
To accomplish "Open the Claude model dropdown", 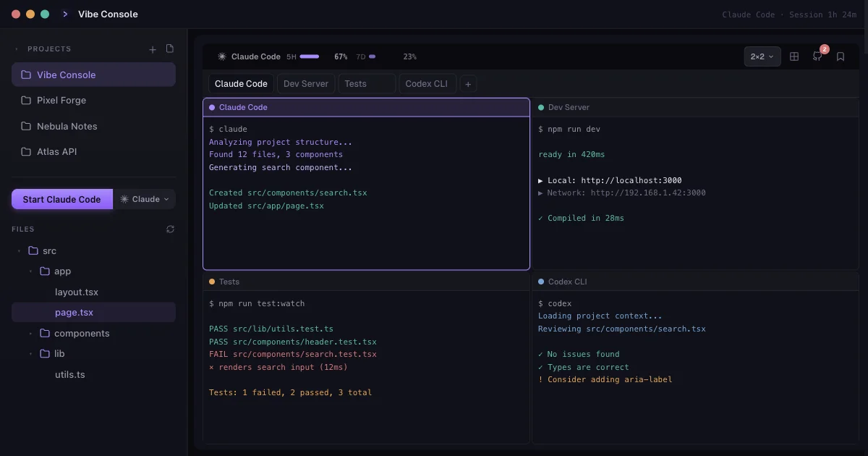I will click(x=145, y=199).
